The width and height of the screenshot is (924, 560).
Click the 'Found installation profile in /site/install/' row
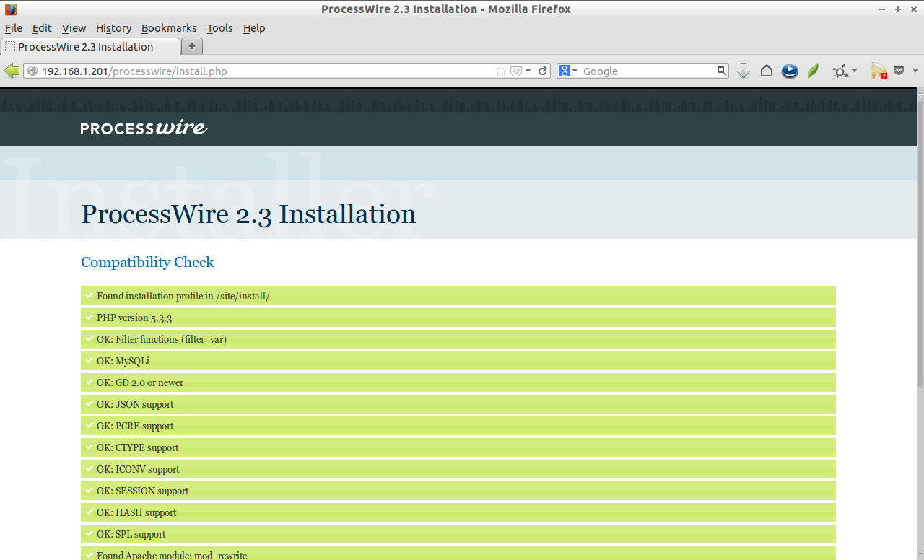click(x=458, y=296)
